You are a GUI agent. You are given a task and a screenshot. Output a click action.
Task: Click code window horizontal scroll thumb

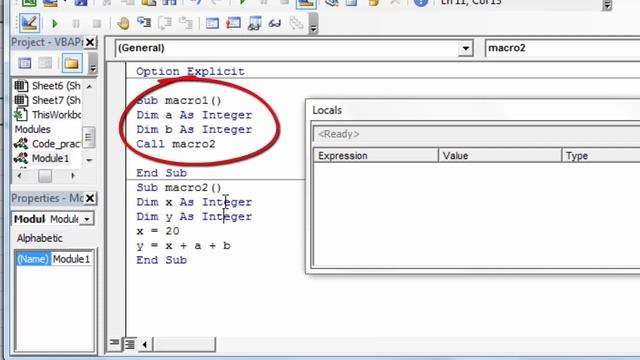184,344
